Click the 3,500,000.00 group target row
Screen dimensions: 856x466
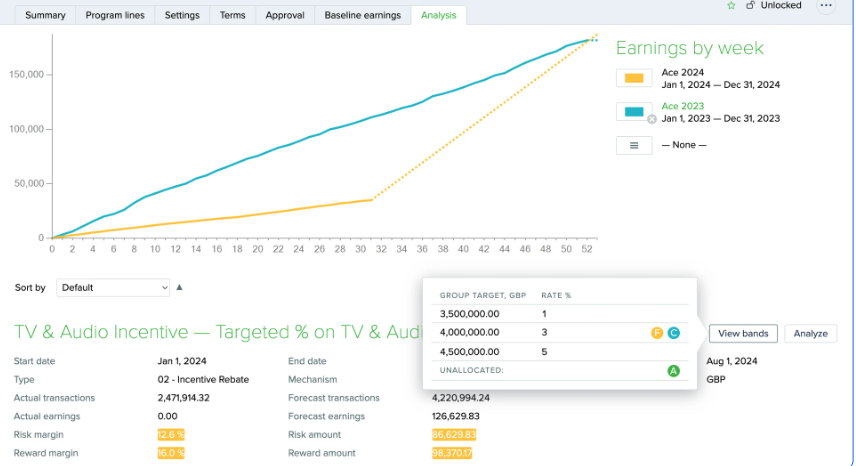(560, 314)
